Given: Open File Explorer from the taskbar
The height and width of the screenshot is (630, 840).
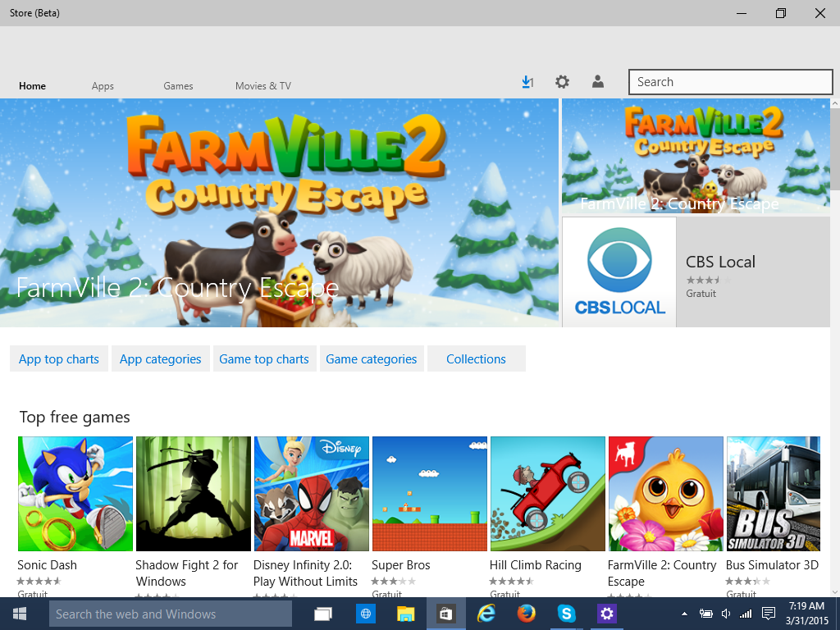Looking at the screenshot, I should [x=405, y=614].
